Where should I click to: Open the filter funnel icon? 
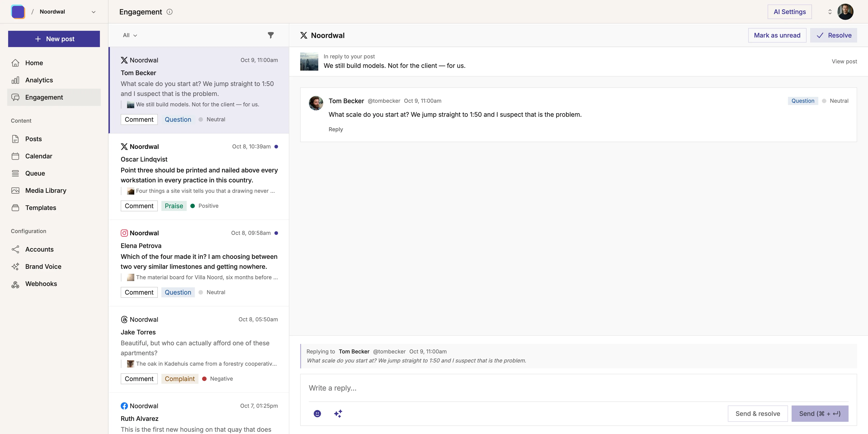tap(271, 35)
